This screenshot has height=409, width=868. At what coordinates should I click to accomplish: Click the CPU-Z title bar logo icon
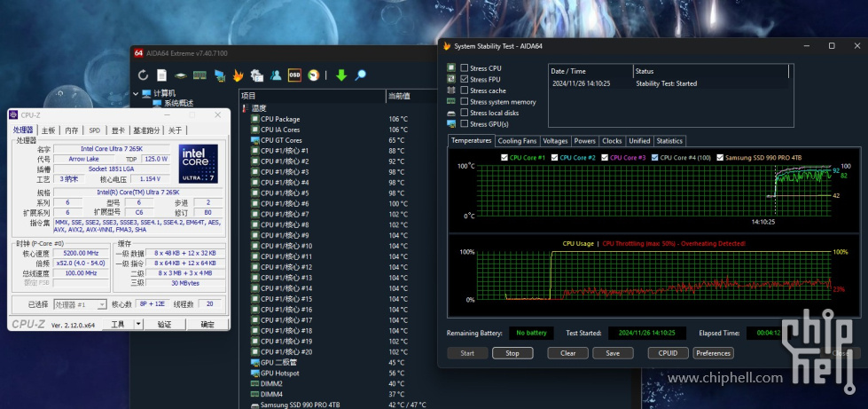click(x=13, y=114)
